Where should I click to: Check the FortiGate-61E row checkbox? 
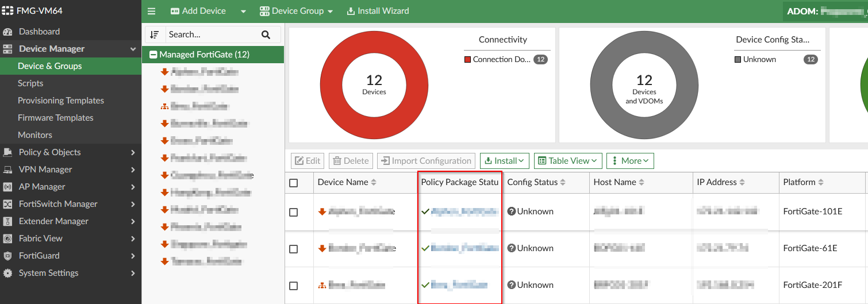click(294, 249)
